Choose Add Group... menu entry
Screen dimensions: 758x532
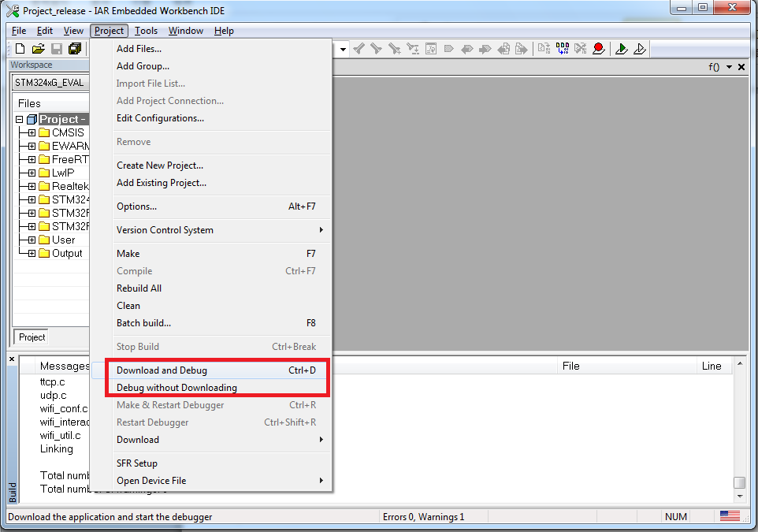tap(210, 65)
